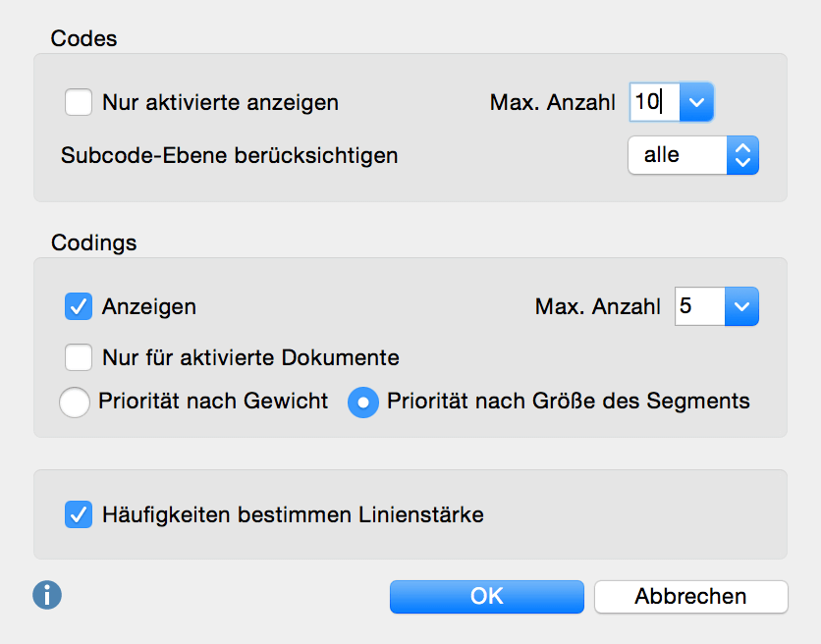Screen dimensions: 821x644
Task: Uncheck the Anzeigen checkbox under Codings
Action: pos(79,306)
